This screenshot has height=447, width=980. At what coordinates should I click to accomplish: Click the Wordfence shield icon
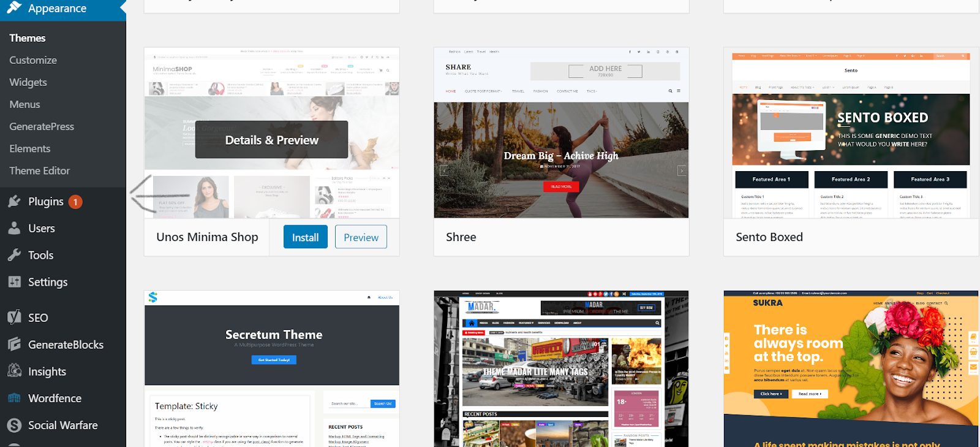point(14,398)
